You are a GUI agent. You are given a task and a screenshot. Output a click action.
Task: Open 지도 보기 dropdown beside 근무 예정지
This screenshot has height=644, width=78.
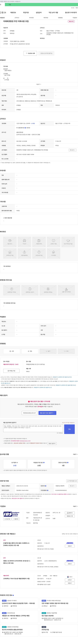pyautogui.click(x=73, y=150)
